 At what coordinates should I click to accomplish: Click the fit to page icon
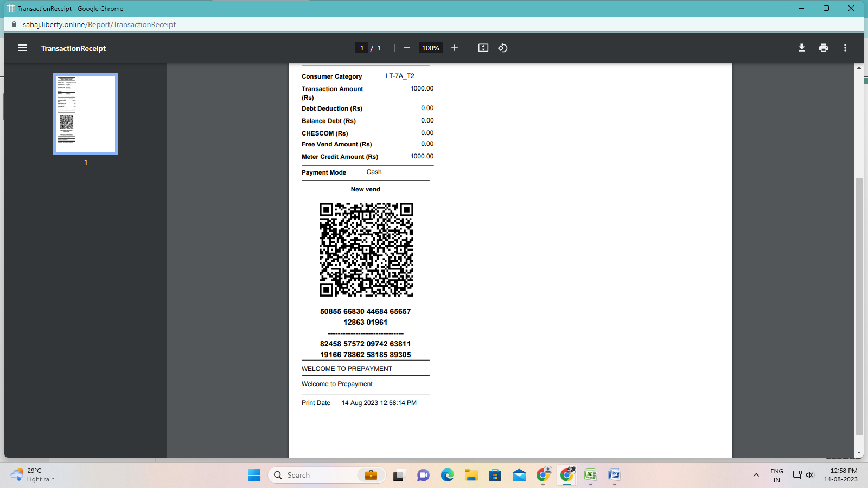[483, 48]
